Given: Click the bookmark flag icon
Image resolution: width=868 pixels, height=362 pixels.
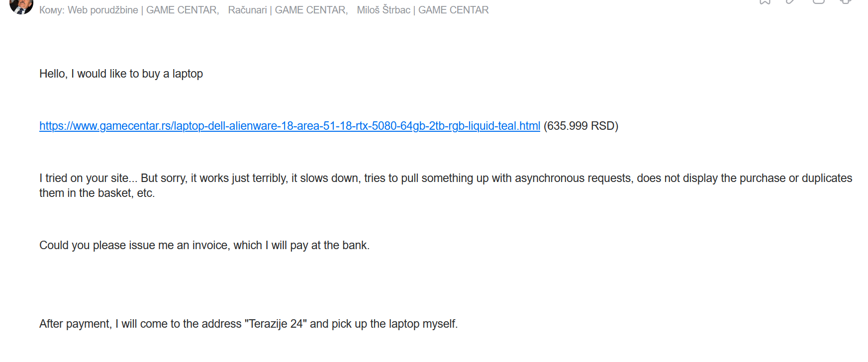Looking at the screenshot, I should pyautogui.click(x=765, y=2).
